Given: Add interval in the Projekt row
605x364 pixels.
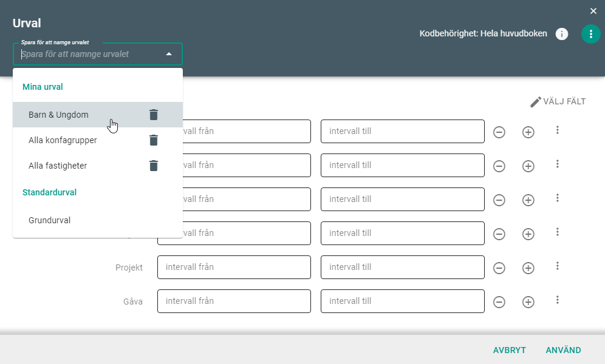Looking at the screenshot, I should [528, 268].
